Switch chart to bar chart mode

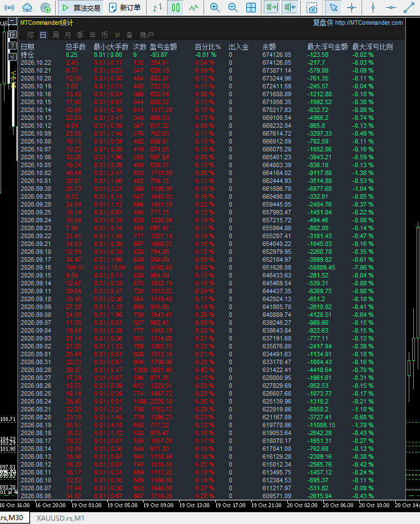(x=157, y=7)
